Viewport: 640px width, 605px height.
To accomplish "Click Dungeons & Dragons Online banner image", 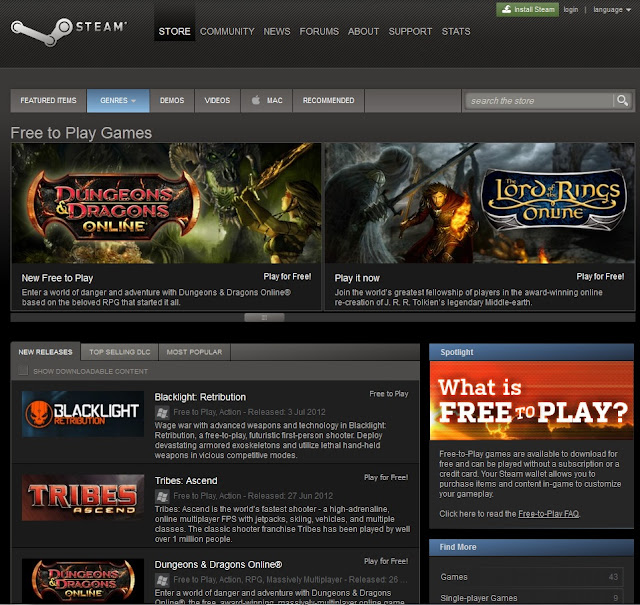I will point(166,203).
